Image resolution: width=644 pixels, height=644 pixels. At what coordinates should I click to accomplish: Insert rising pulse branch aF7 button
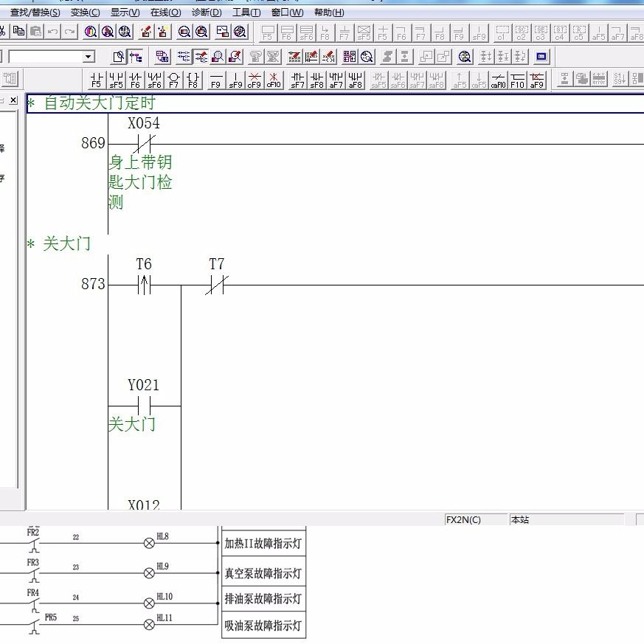tap(336, 80)
